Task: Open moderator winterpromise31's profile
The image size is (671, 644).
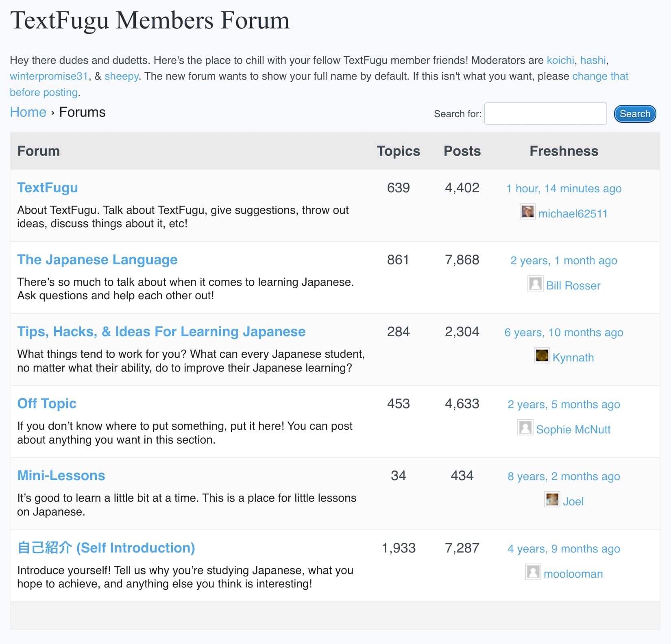Action: click(49, 76)
